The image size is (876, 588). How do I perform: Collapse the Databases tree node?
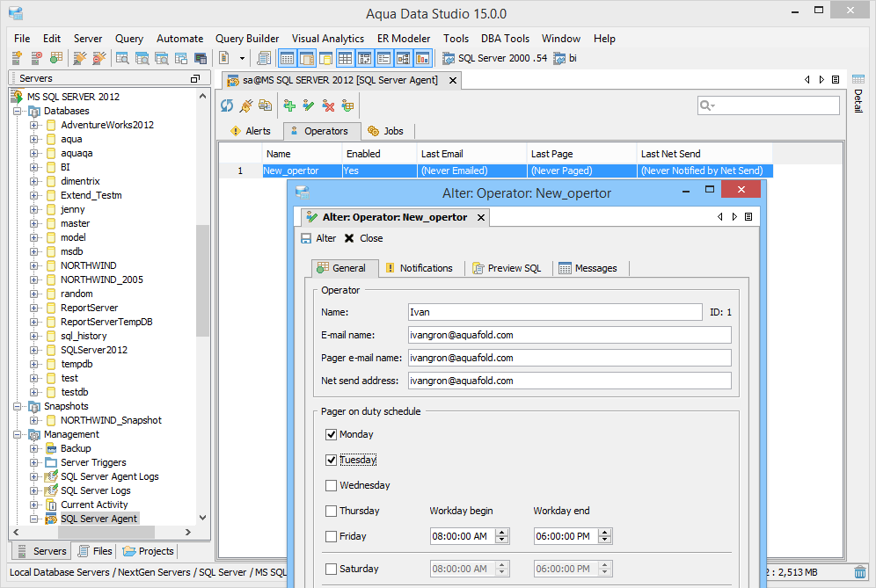coord(18,111)
